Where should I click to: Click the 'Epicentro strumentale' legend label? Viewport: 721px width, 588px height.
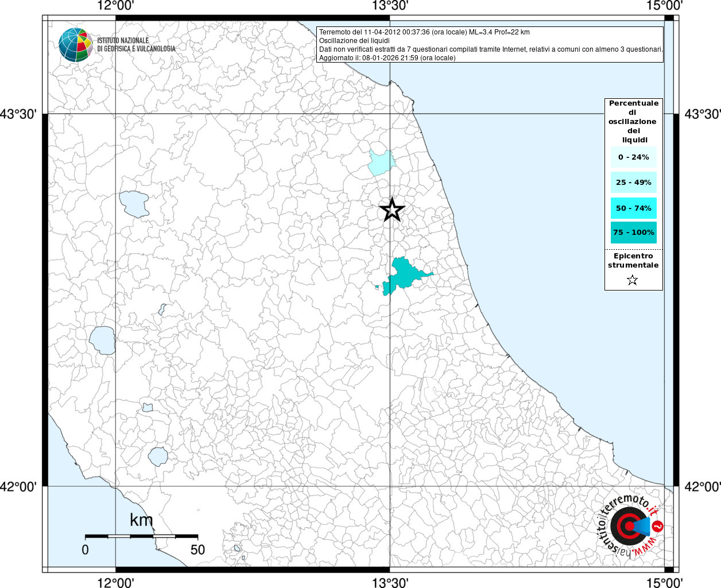click(x=633, y=261)
